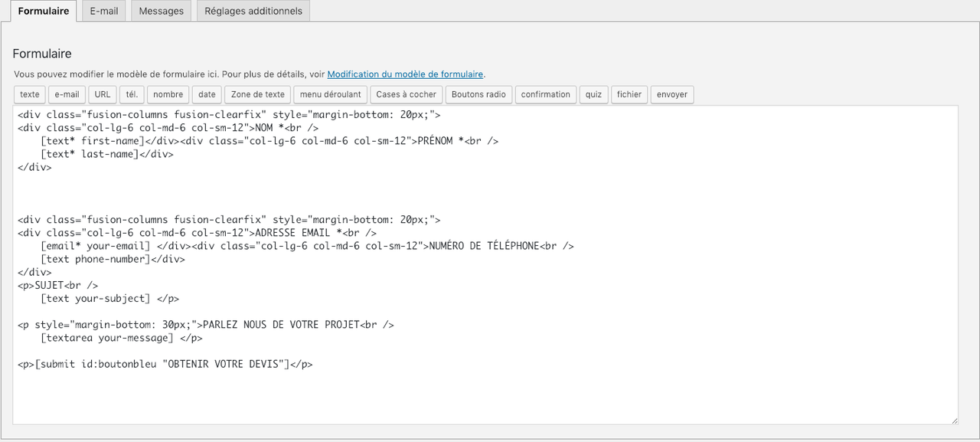Insert Cases à cocher tag
This screenshot has width=980, height=442.
[407, 94]
